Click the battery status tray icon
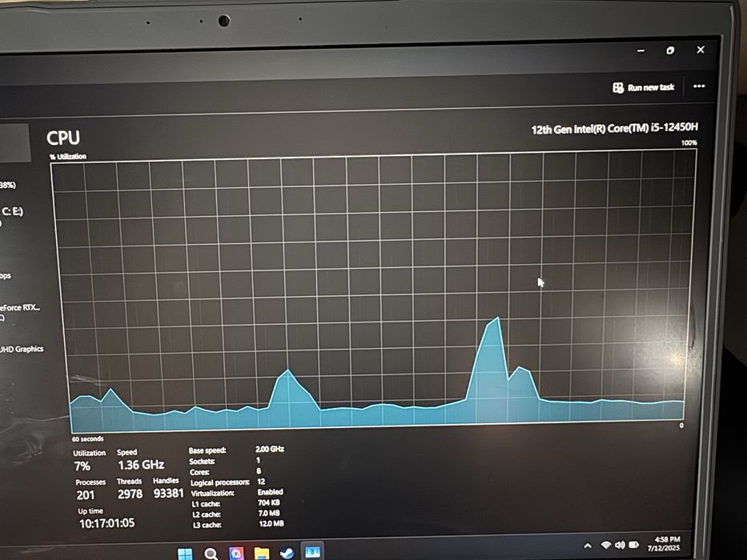This screenshot has width=747, height=560. point(634,544)
